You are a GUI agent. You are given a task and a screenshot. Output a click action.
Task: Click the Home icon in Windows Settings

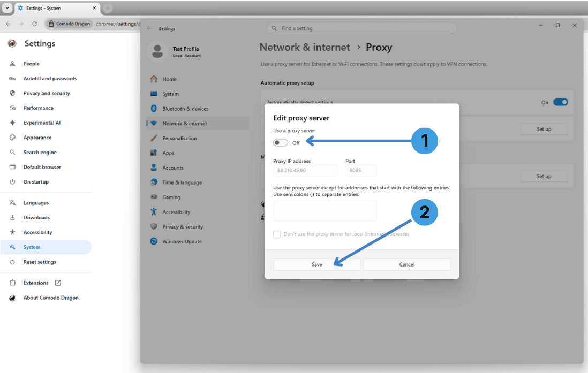(154, 79)
